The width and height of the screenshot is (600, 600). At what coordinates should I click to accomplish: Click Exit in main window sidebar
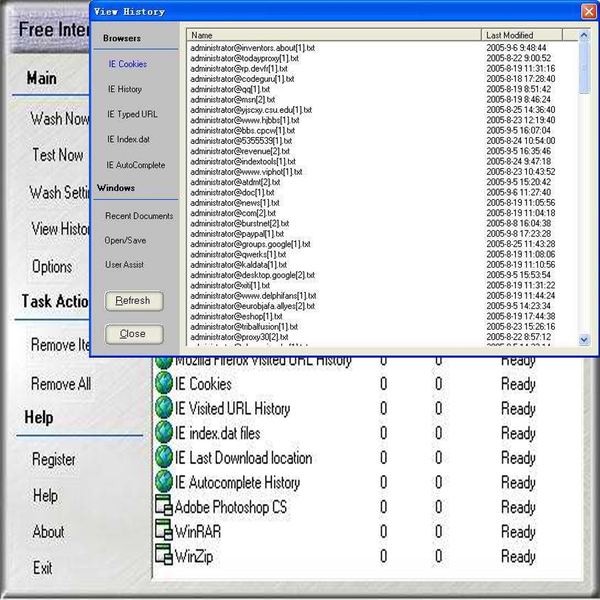[42, 568]
